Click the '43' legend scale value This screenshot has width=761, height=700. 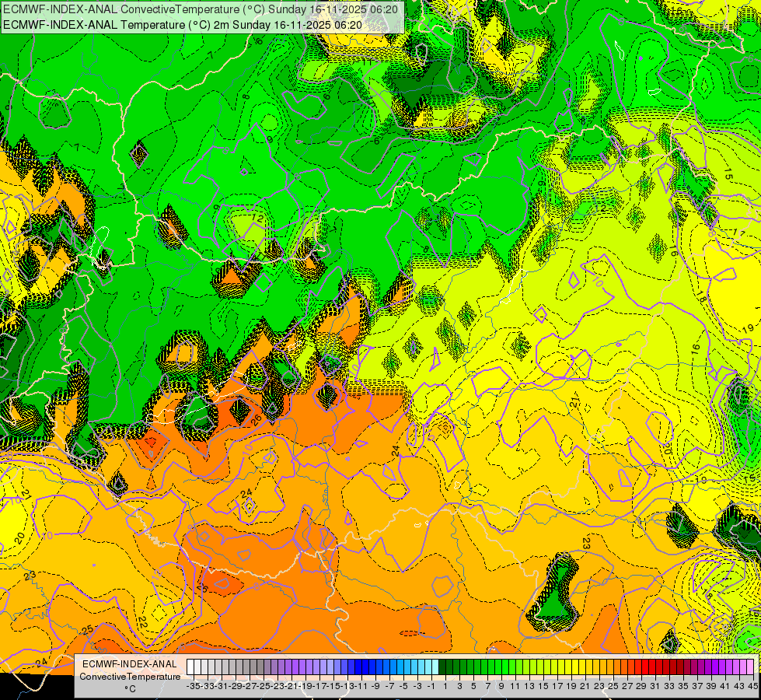coord(740,686)
